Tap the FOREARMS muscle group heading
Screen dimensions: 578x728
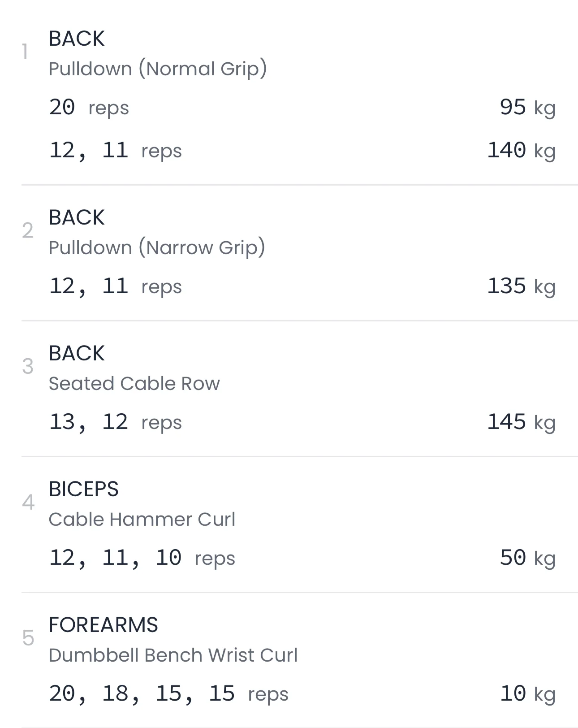click(103, 625)
